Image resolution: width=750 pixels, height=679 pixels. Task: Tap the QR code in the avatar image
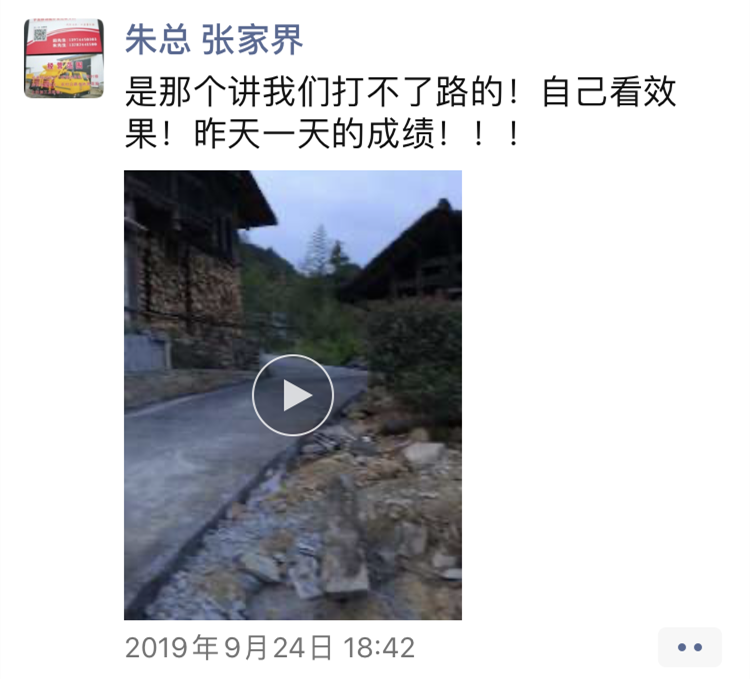(40, 34)
